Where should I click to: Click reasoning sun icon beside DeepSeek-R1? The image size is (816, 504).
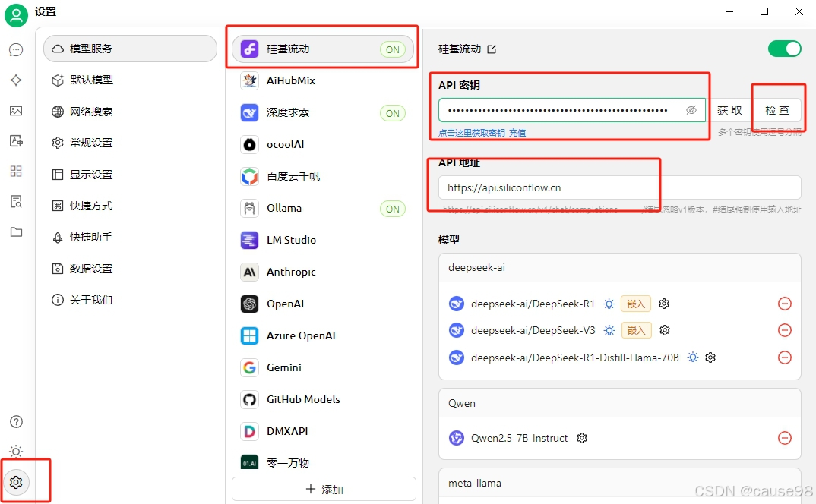(609, 304)
